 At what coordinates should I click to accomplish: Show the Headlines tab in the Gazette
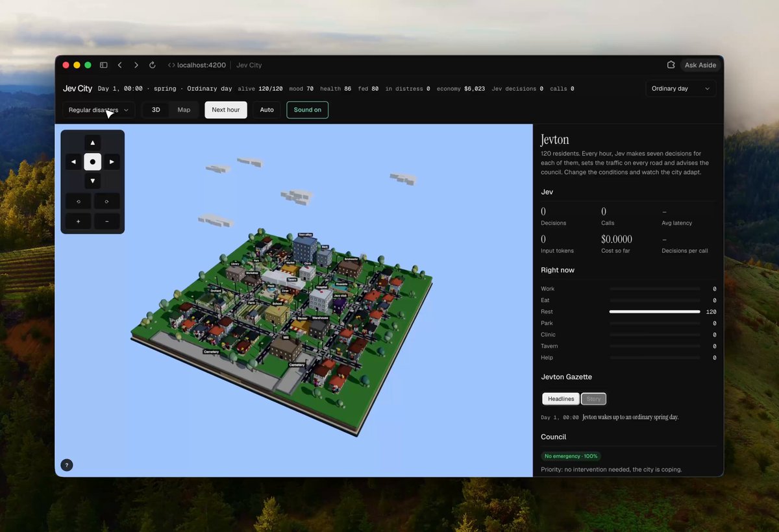click(561, 399)
